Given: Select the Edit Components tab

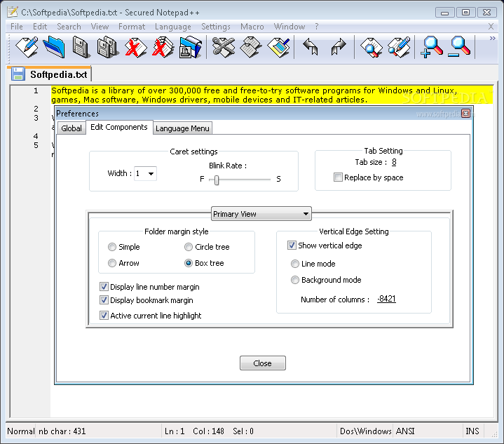Looking at the screenshot, I should click(119, 127).
